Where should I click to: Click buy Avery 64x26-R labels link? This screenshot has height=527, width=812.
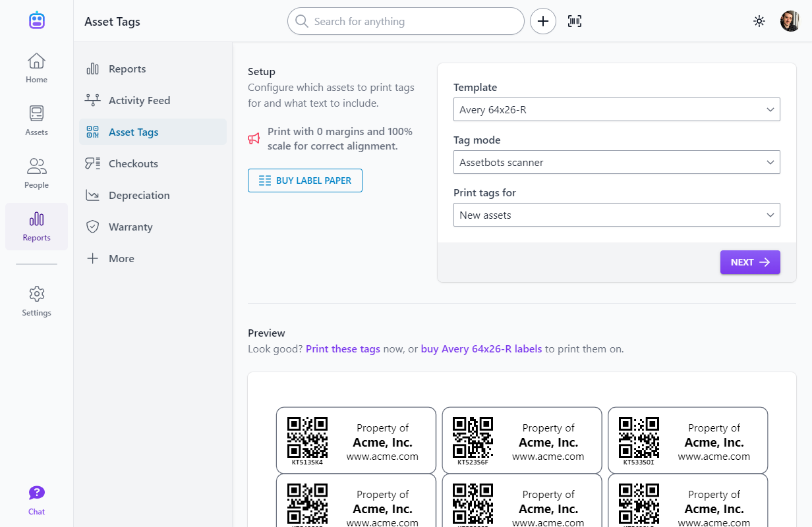click(481, 349)
